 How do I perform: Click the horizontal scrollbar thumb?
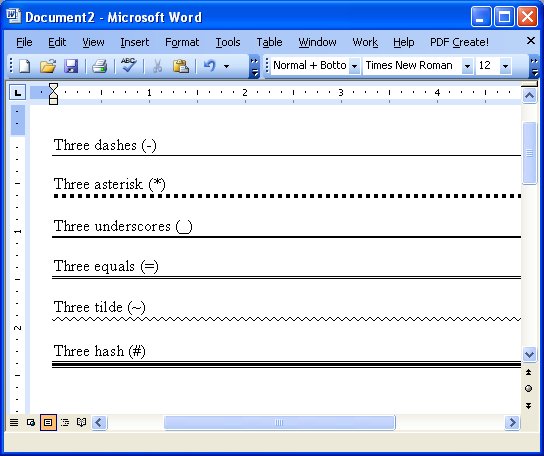click(x=279, y=423)
